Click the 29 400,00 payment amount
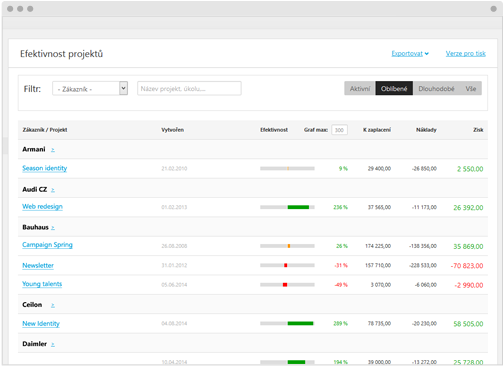Screen dimensions: 504x367 click(379, 169)
